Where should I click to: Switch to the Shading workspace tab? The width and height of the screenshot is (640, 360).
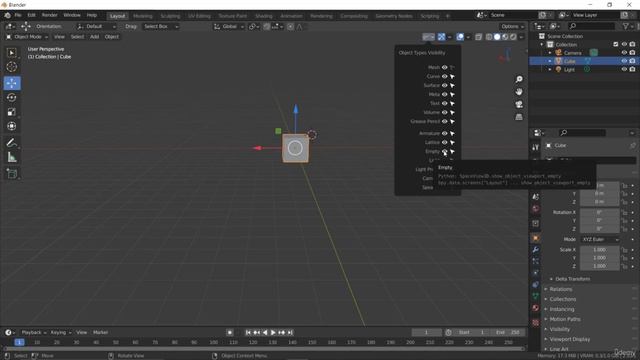[264, 16]
